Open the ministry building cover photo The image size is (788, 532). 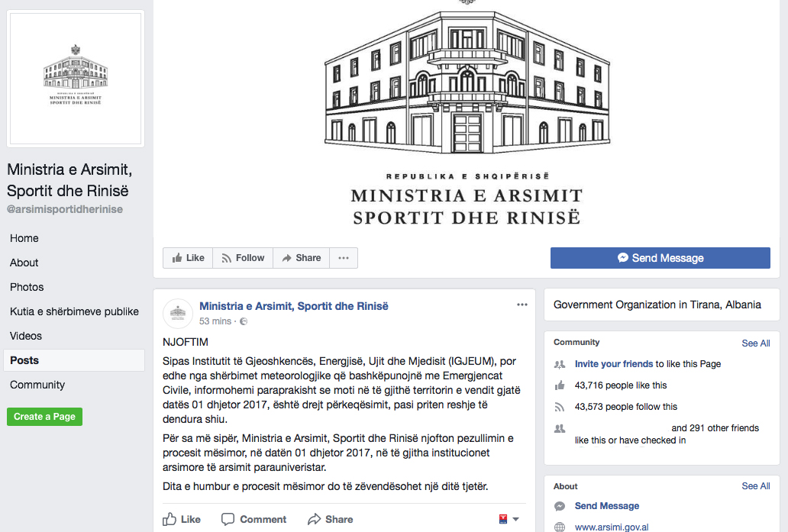point(467,118)
